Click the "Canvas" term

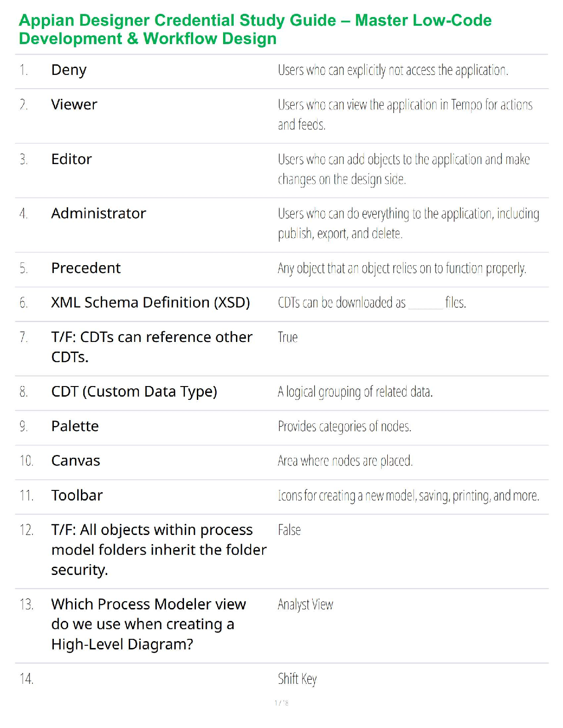[75, 461]
